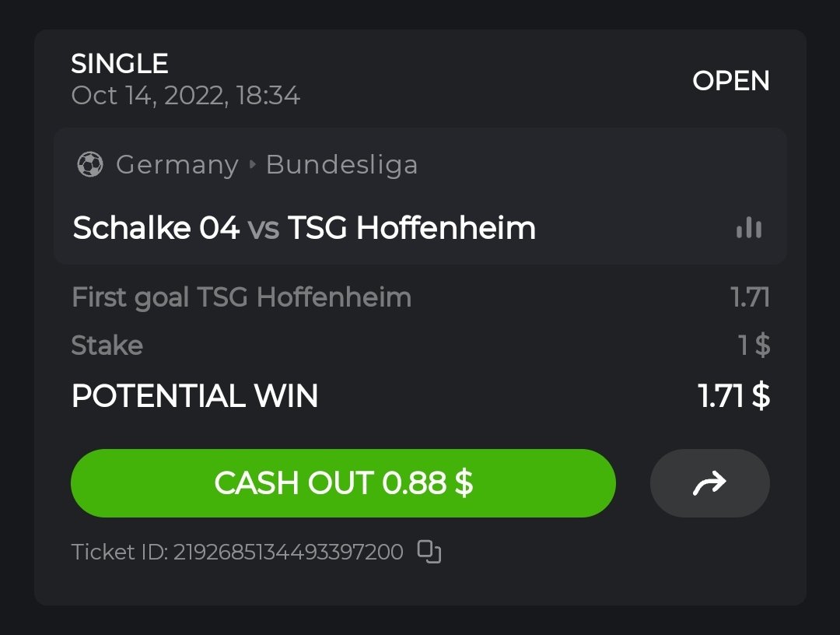Image resolution: width=840 pixels, height=635 pixels.
Task: Open match statistics bar chart icon
Action: point(748,228)
